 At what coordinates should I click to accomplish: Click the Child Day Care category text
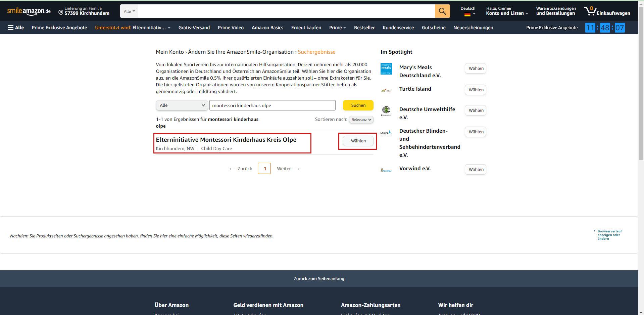pos(216,148)
